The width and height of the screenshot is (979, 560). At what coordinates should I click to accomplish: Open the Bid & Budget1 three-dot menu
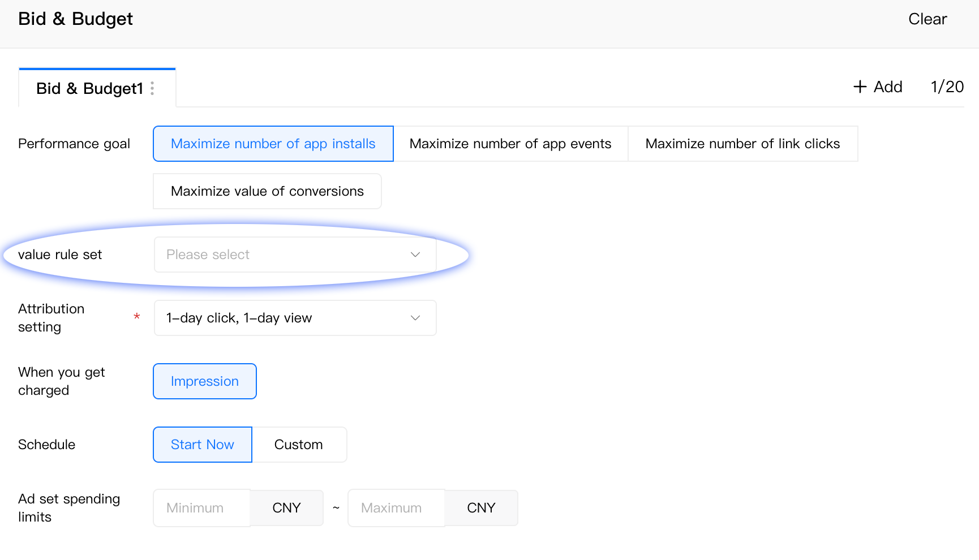[152, 88]
